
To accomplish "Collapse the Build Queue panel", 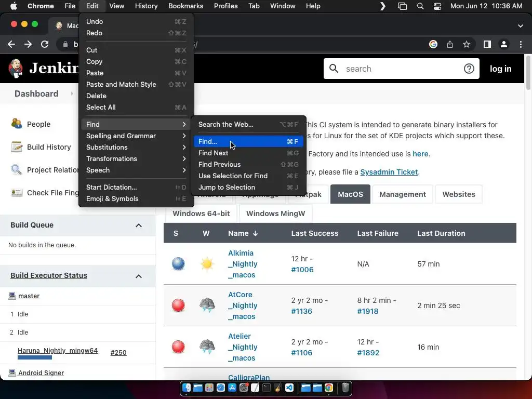I will click(x=138, y=225).
